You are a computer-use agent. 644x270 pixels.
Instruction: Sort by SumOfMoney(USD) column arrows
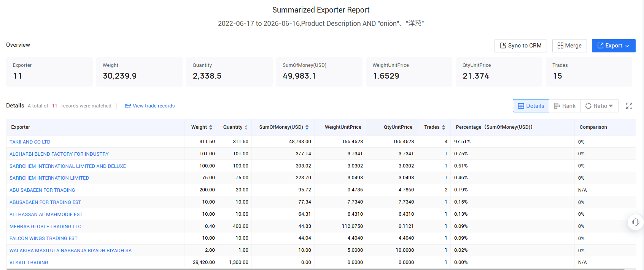[307, 128]
